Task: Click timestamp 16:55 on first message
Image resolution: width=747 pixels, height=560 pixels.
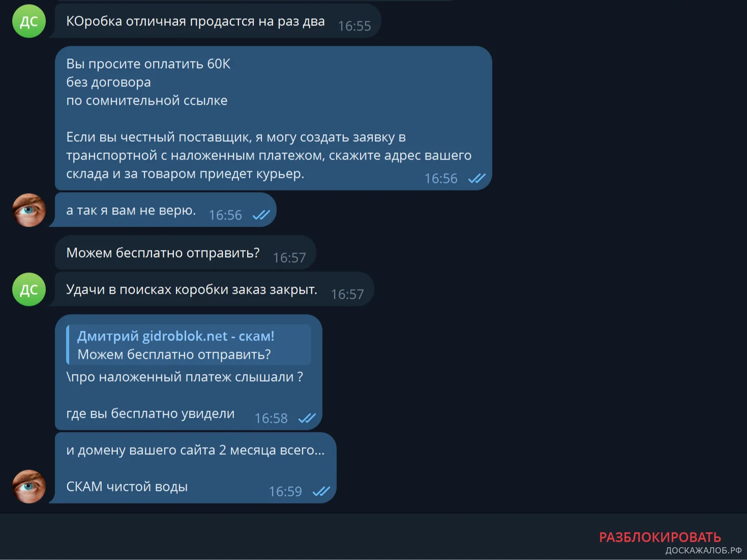Action: tap(354, 26)
